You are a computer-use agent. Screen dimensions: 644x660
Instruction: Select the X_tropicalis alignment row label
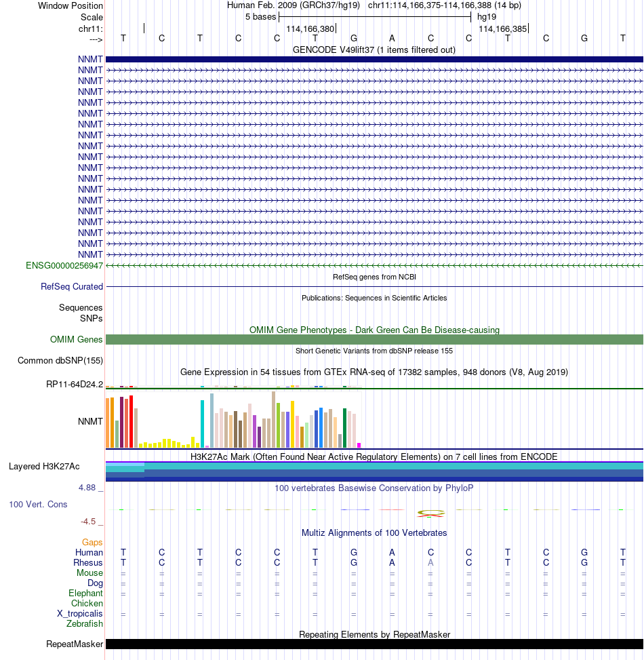coord(80,614)
